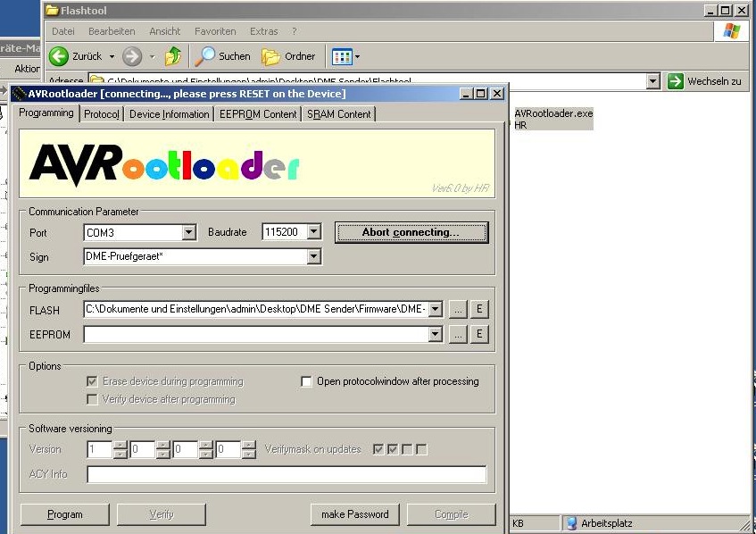Toggle Verify device after programming checkbox
756x534 pixels.
pyautogui.click(x=92, y=399)
